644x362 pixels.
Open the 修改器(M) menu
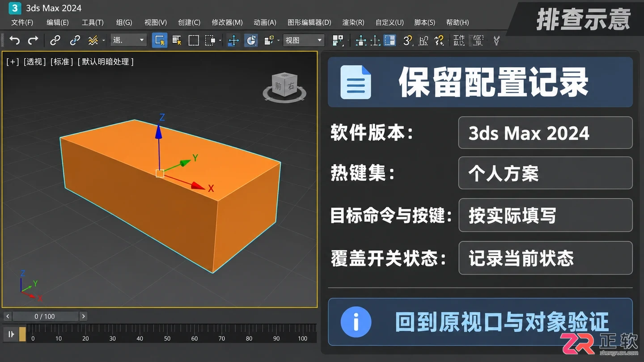click(227, 22)
